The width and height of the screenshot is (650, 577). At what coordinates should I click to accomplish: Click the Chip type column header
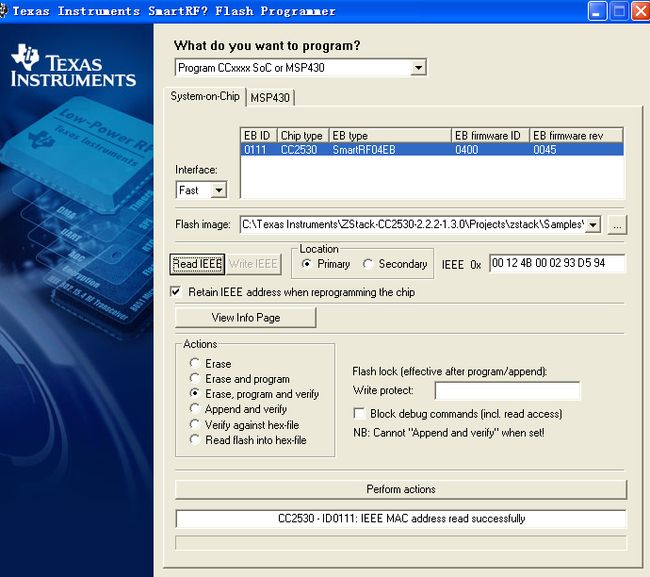click(303, 136)
